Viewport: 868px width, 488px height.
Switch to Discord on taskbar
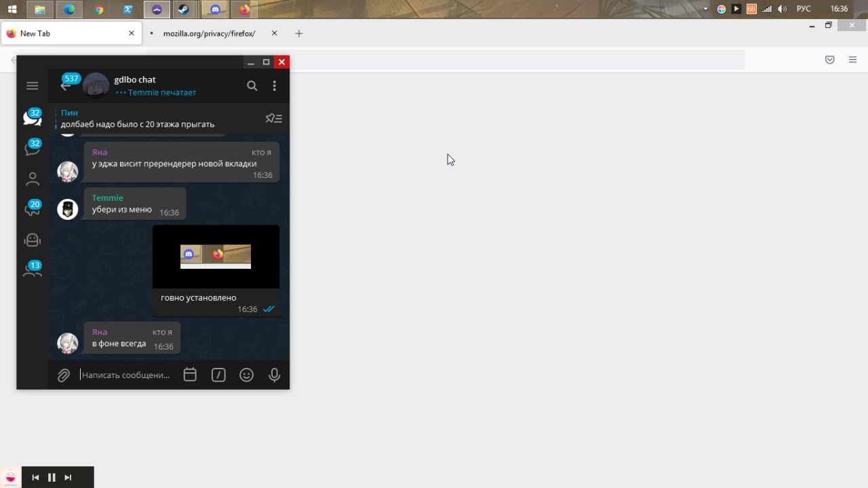tap(216, 10)
